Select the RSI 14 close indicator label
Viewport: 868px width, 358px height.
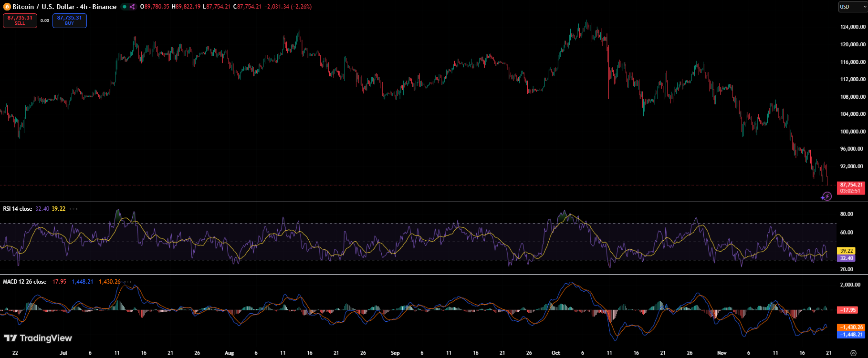tap(18, 209)
